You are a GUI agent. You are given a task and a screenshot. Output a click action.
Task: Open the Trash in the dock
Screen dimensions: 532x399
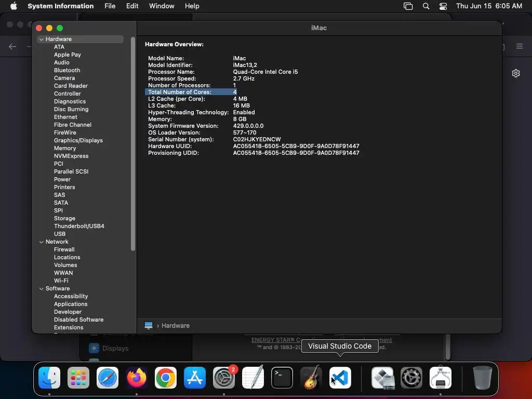pyautogui.click(x=483, y=378)
